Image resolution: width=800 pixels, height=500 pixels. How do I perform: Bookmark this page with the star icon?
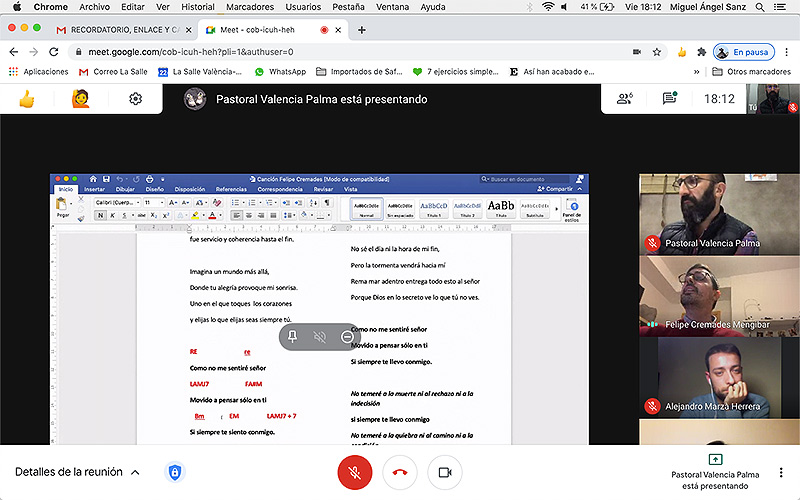(657, 52)
